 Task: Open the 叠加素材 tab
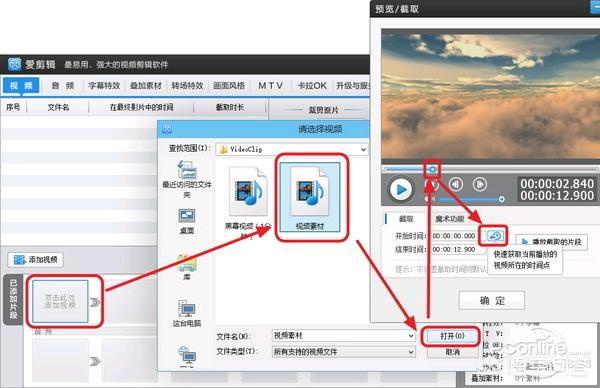tap(146, 85)
